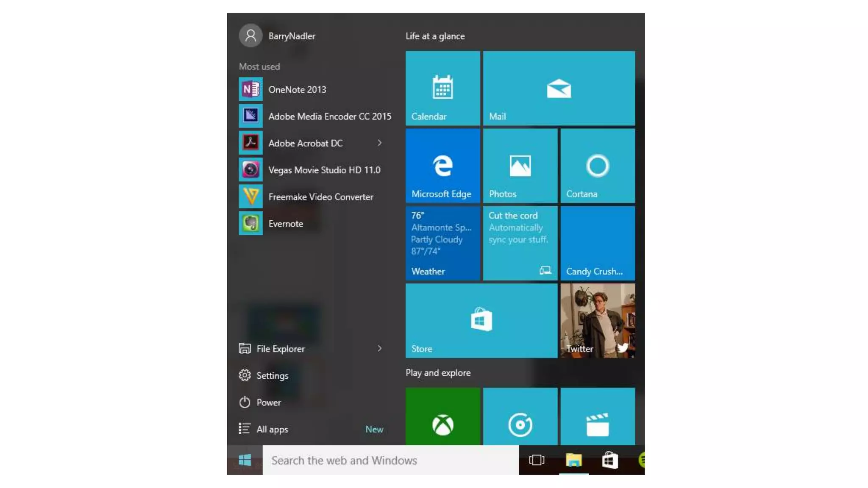Viewport: 868px width, 488px height.
Task: Open the Twitter photo tile
Action: pyautogui.click(x=597, y=321)
